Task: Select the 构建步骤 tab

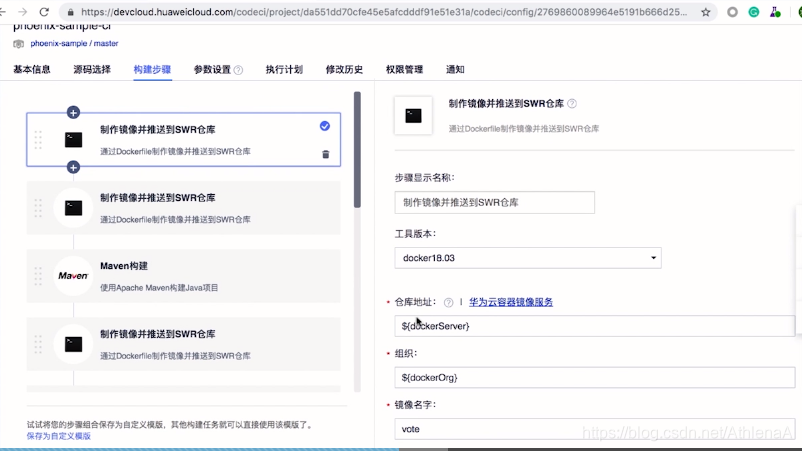Action: (x=152, y=70)
